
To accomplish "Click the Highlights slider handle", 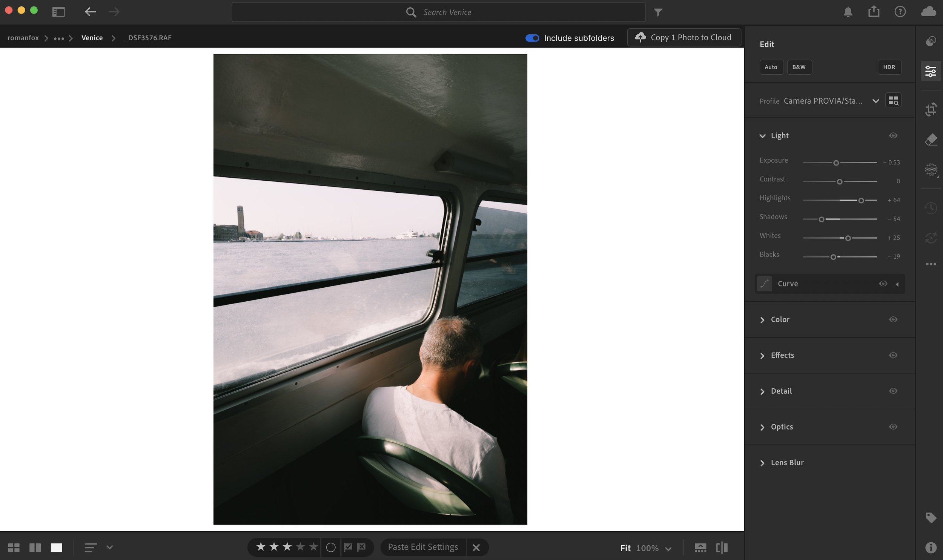I will [861, 200].
